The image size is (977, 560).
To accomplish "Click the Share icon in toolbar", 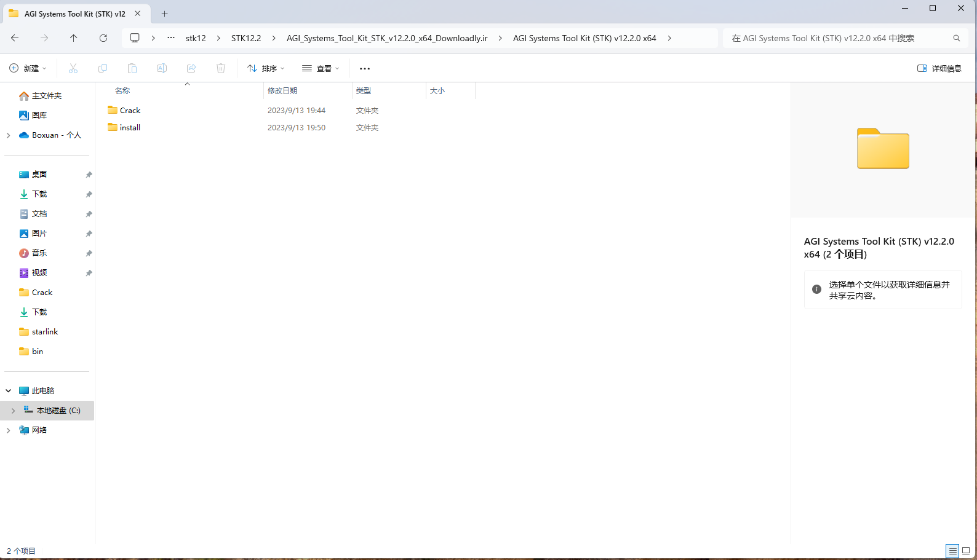I will (191, 68).
